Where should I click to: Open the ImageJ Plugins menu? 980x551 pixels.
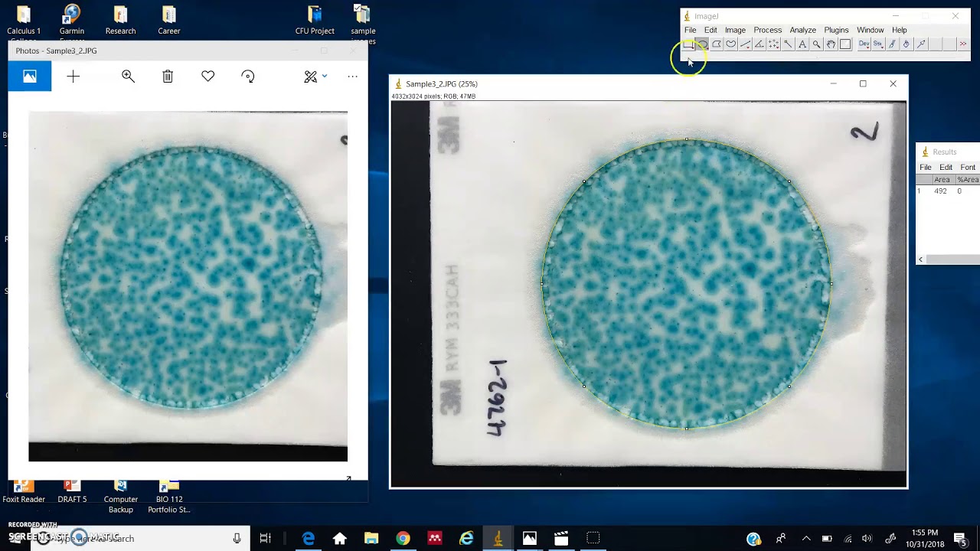click(836, 30)
